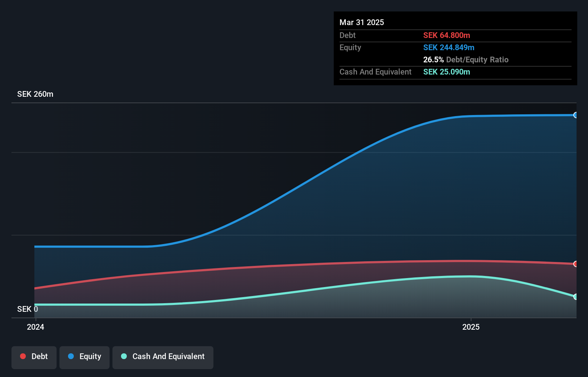The image size is (588, 377).
Task: Click the red Debt legend dot
Action: coord(23,356)
